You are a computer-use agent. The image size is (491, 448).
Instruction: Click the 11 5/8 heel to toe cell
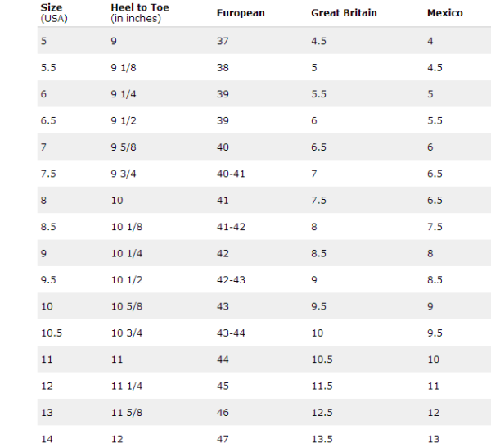pos(127,413)
